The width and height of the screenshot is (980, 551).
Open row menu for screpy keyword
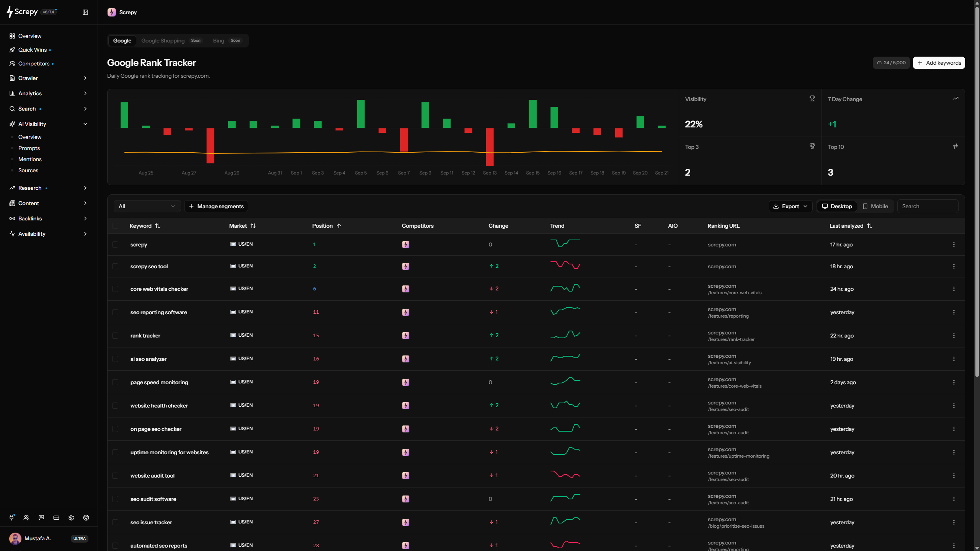pyautogui.click(x=954, y=245)
